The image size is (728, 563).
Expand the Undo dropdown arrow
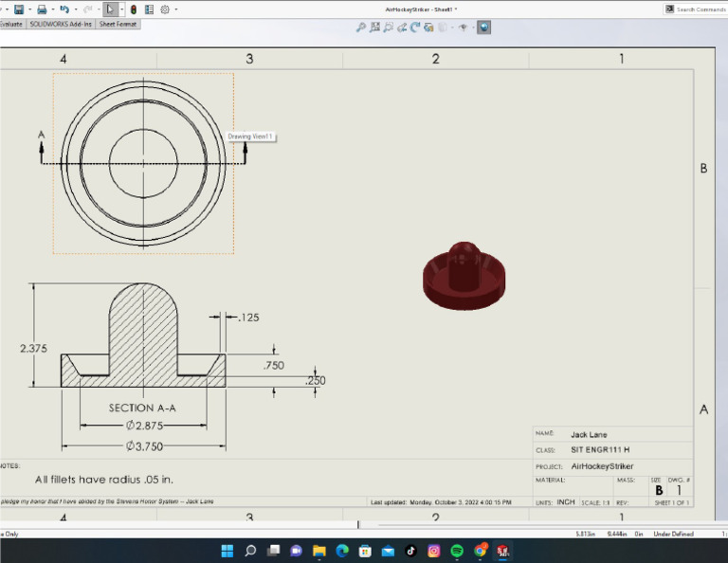click(x=74, y=9)
